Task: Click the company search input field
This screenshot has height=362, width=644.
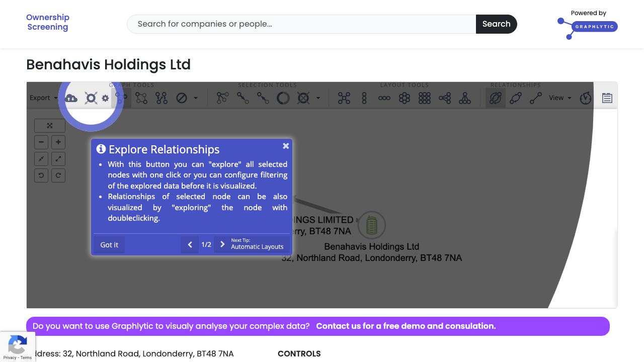Action: point(301,24)
